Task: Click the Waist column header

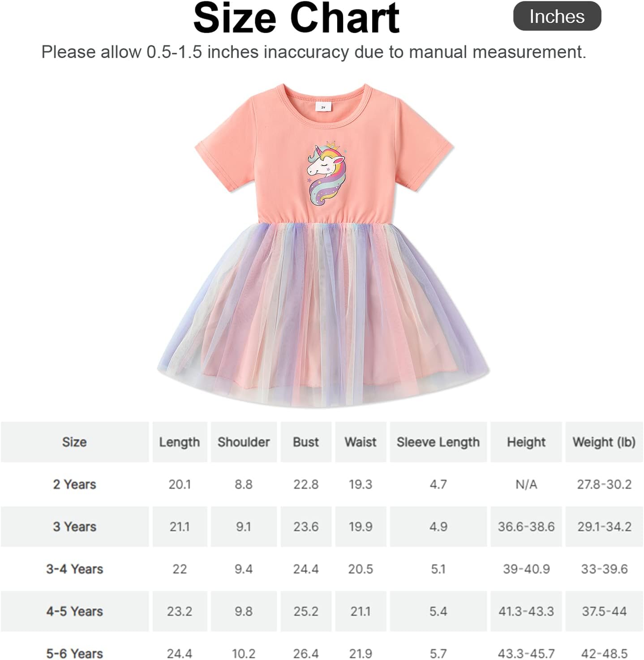Action: click(x=361, y=442)
